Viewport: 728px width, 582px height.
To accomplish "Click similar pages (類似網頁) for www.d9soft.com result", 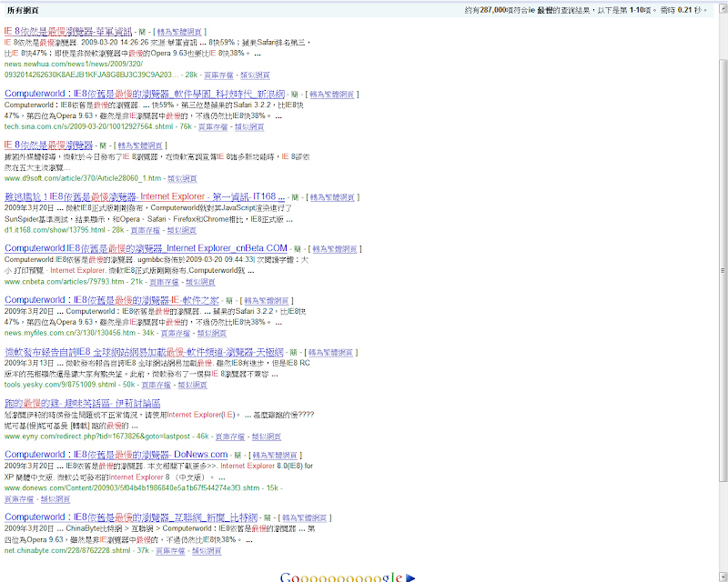I will [183, 178].
